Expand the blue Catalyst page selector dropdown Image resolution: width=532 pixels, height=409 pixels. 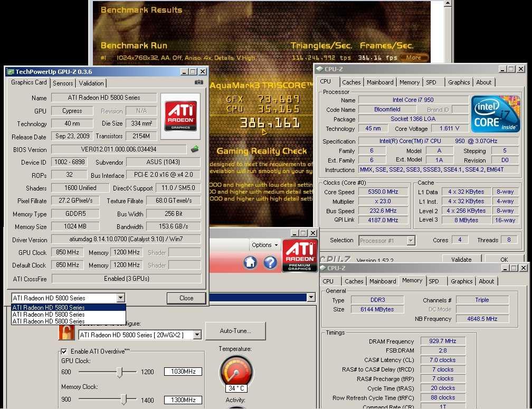[x=310, y=298]
